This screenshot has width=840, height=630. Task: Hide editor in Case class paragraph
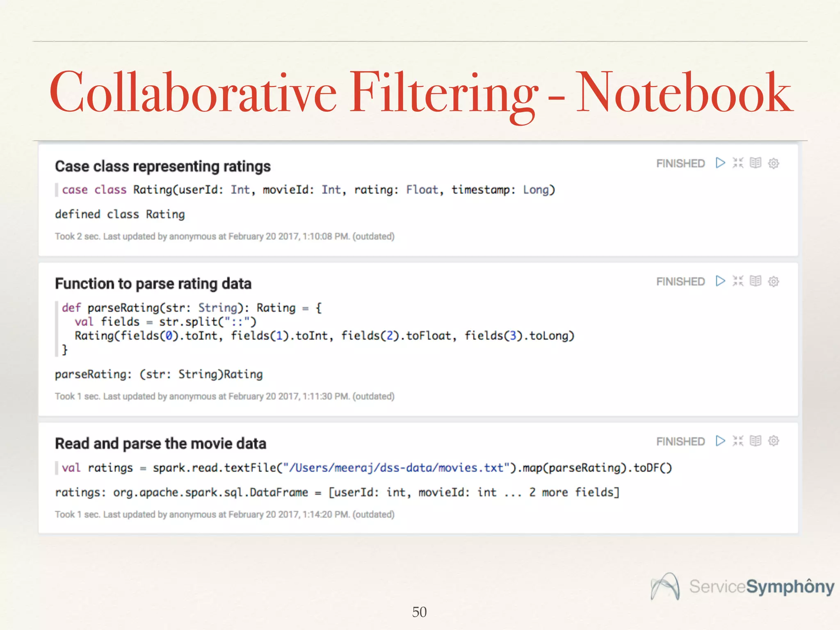click(x=738, y=163)
